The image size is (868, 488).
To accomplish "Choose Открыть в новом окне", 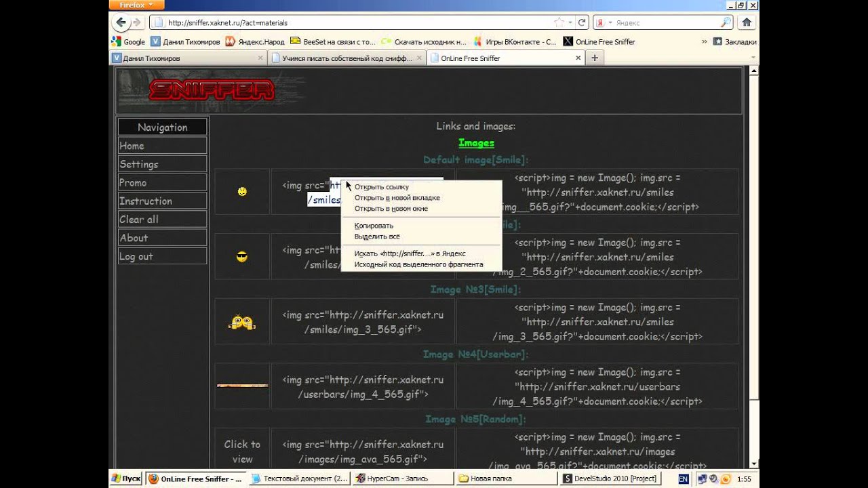I will 391,209.
